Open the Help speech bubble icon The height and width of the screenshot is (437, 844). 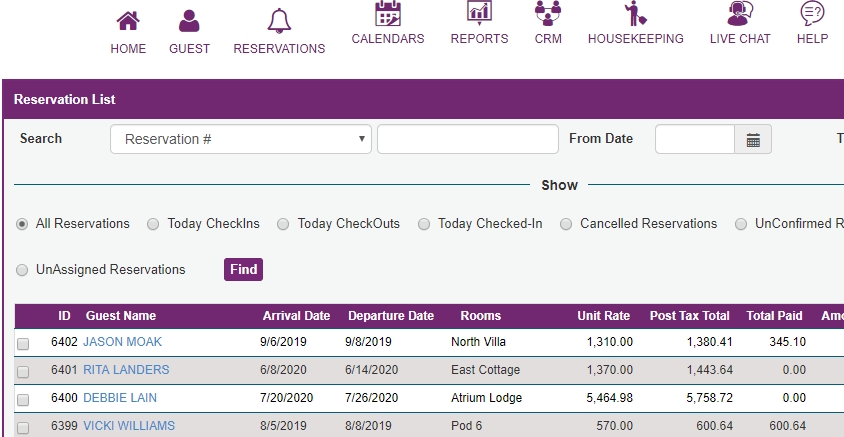pos(812,13)
